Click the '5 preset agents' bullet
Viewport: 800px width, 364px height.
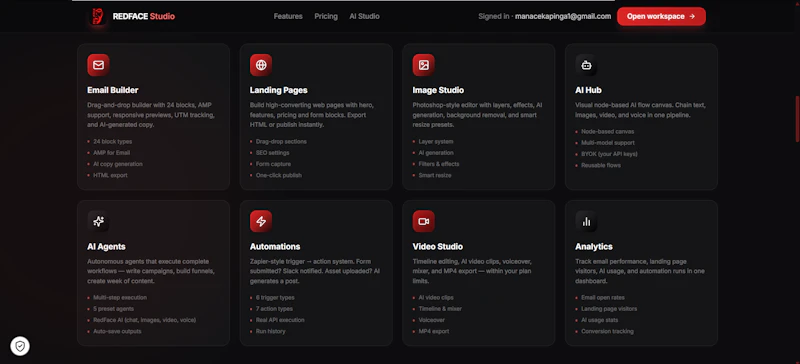pyautogui.click(x=110, y=309)
